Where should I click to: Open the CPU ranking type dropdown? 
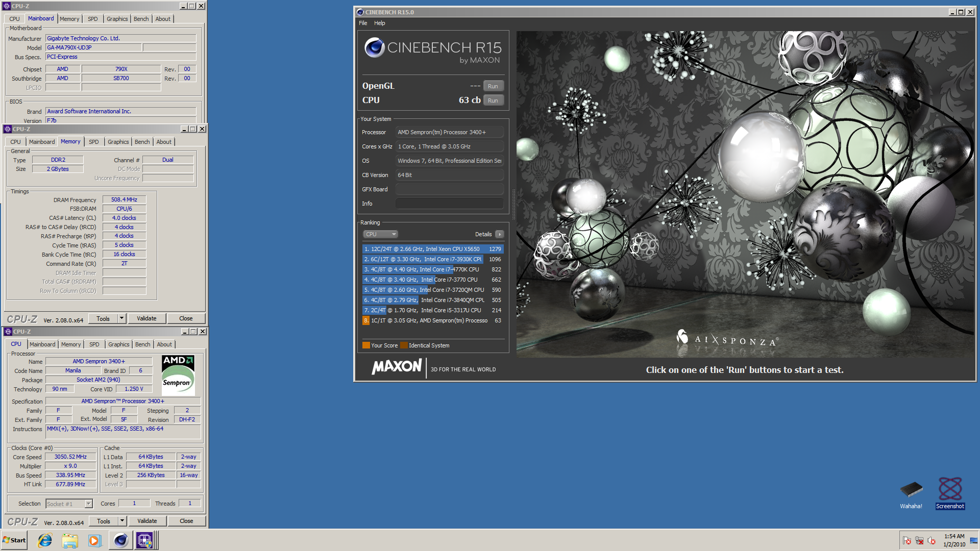tap(380, 234)
